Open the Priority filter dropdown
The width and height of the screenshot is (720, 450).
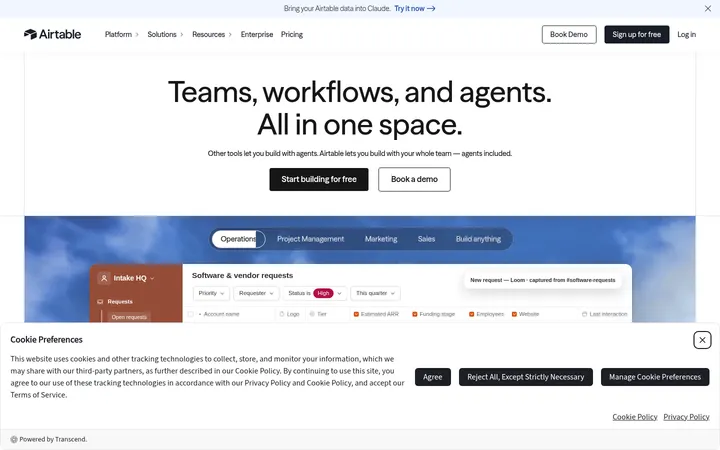point(211,293)
